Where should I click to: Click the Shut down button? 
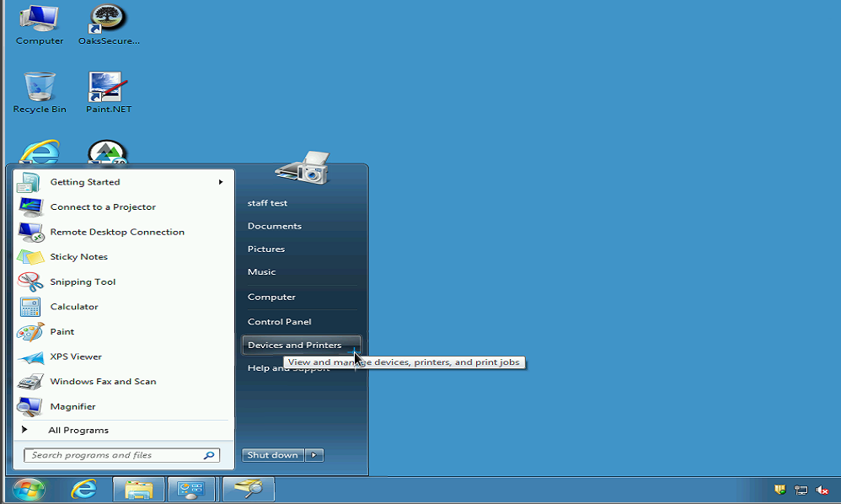pos(272,455)
